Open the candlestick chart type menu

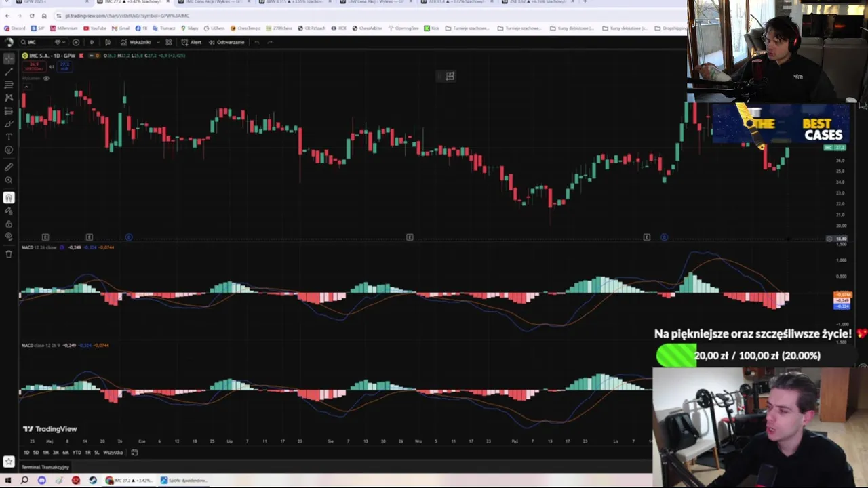pyautogui.click(x=107, y=42)
